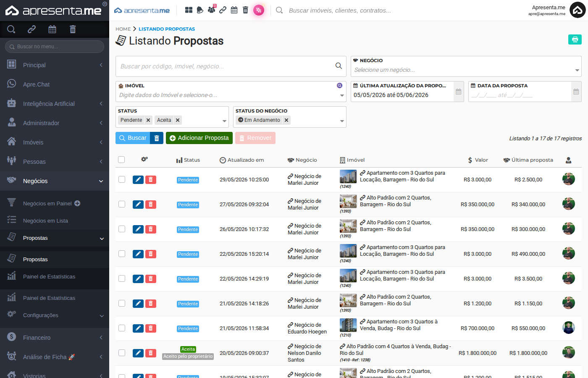Expand the Pessoas sidebar menu
This screenshot has width=588, height=378.
coord(55,162)
